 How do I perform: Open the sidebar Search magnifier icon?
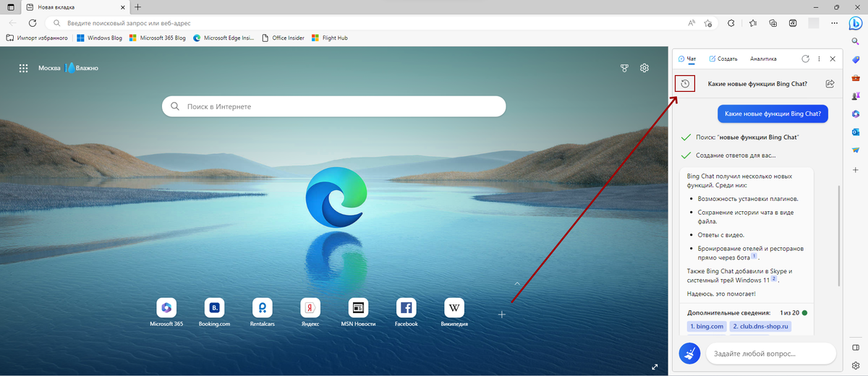click(856, 42)
